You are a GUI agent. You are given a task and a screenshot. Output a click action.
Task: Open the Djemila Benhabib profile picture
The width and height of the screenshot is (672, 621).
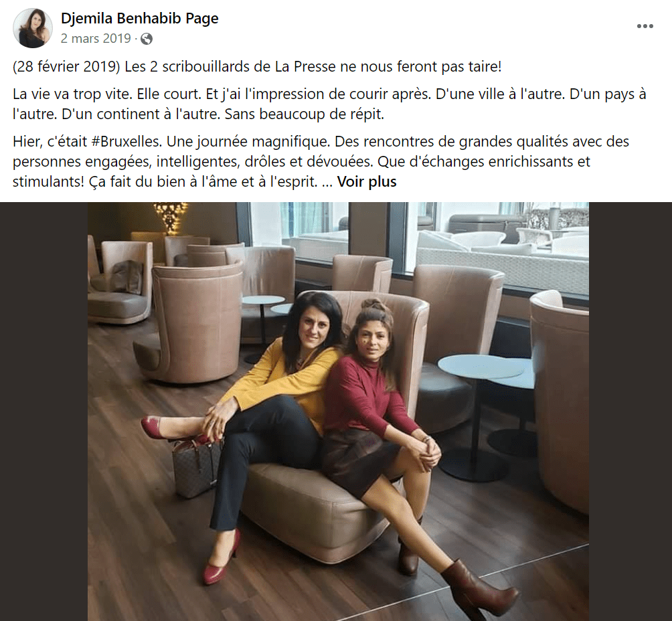(33, 28)
